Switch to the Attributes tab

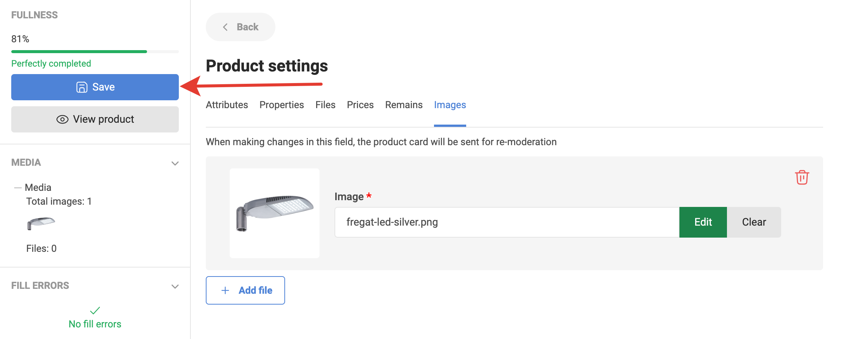point(227,105)
